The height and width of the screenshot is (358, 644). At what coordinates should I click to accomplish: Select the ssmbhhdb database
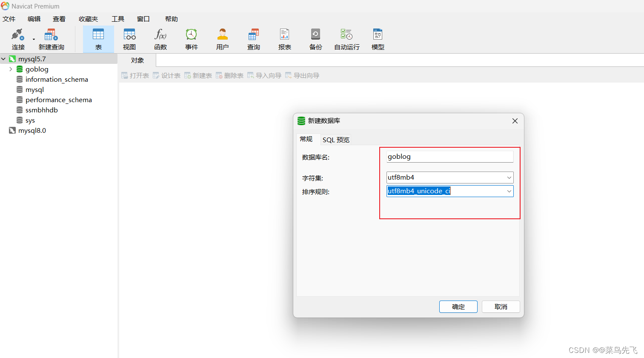41,110
